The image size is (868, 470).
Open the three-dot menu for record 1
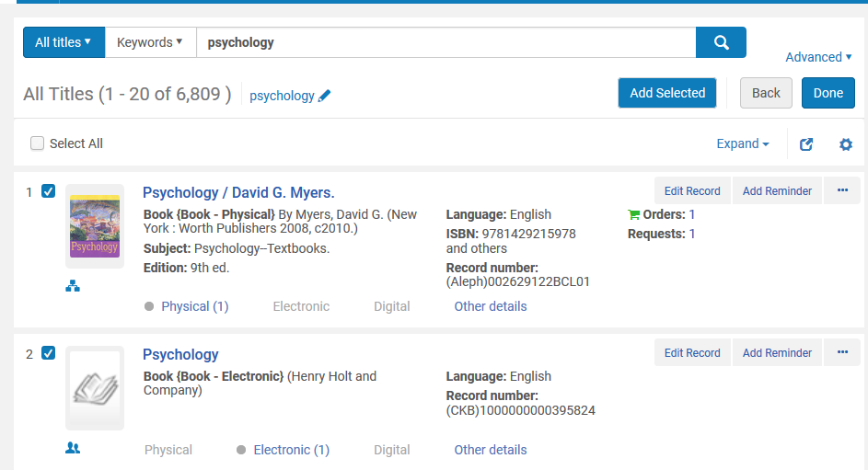tap(842, 190)
